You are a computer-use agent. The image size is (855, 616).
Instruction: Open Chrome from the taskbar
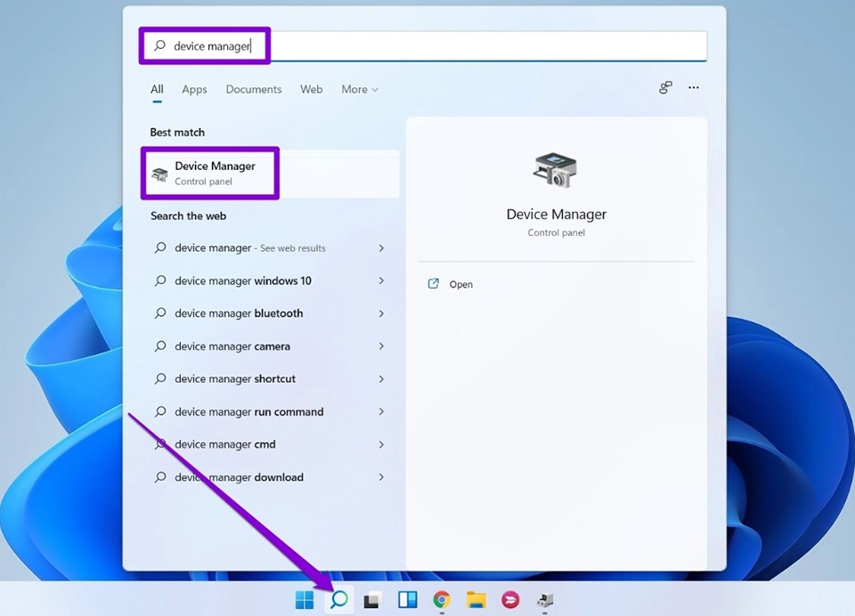pos(442,600)
